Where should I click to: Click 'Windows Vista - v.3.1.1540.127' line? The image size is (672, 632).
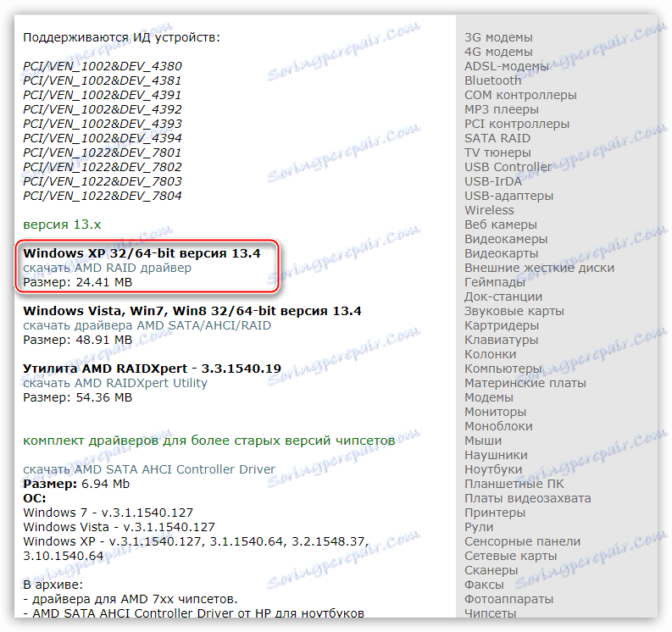point(119,527)
